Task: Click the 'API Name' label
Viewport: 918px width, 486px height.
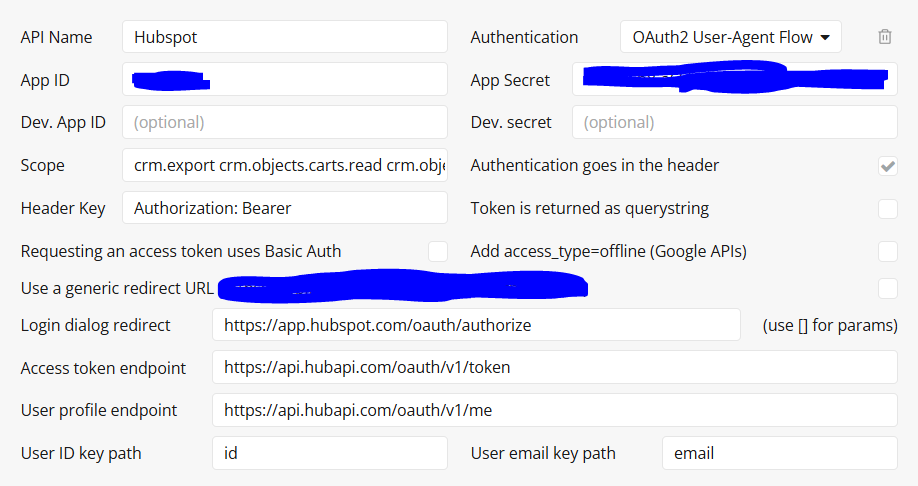Action: 56,37
